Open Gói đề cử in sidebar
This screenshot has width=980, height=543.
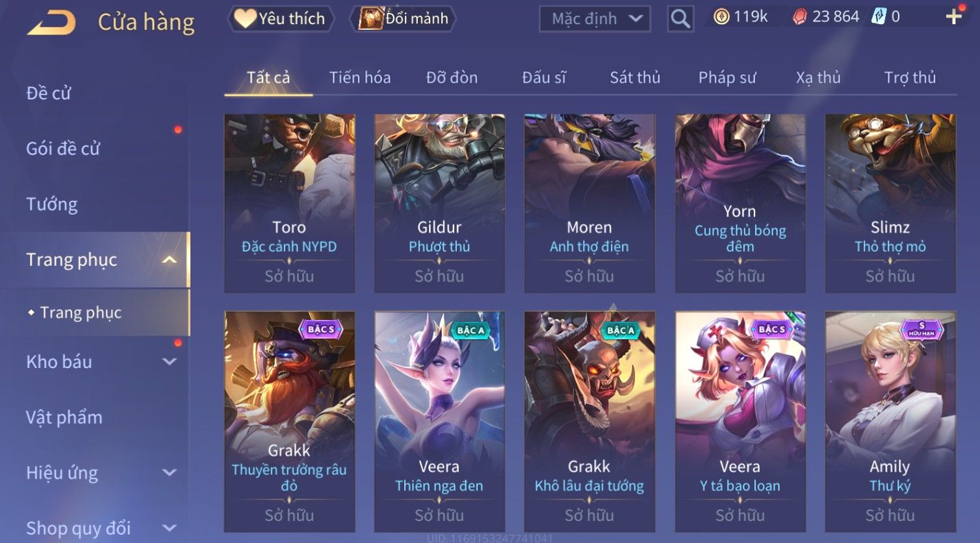pos(63,149)
